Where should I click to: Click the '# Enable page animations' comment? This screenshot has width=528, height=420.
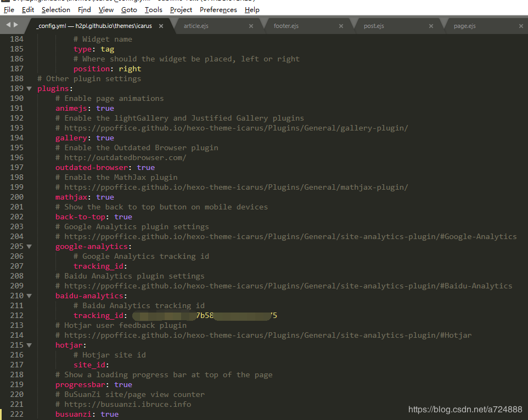coord(109,98)
